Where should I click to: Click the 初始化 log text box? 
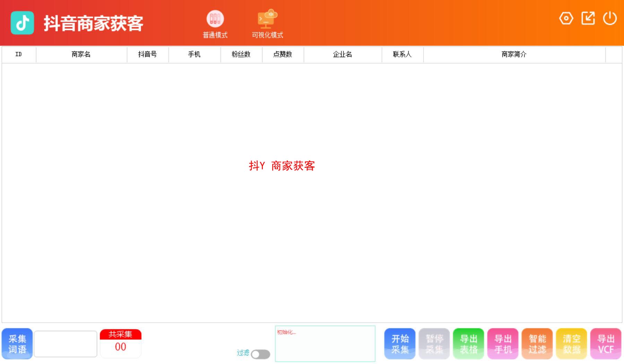coord(325,344)
